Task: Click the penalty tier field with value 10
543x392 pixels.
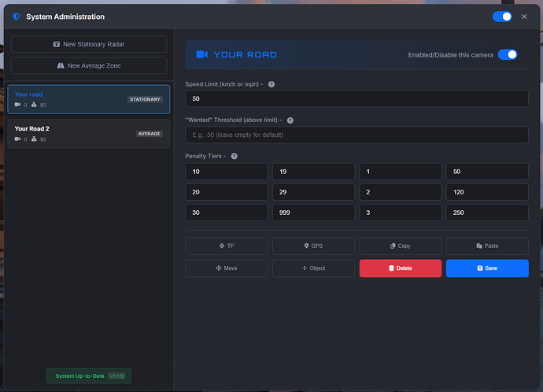Action: pos(227,172)
